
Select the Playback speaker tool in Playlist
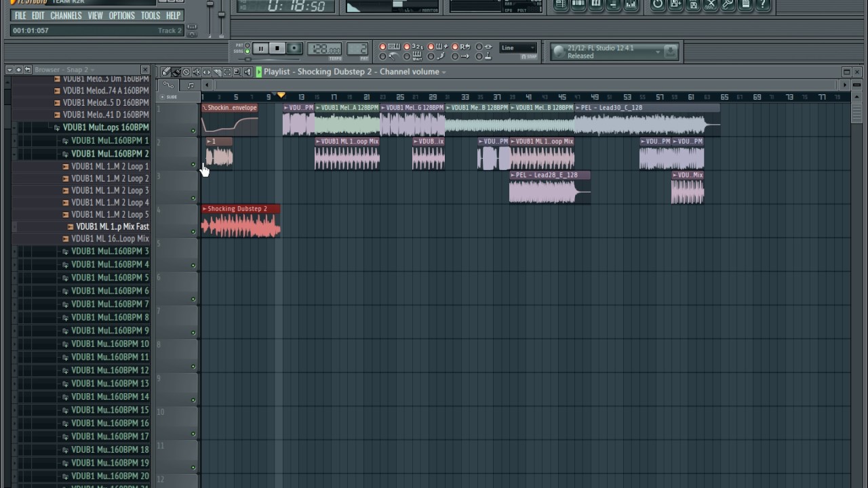pos(248,72)
